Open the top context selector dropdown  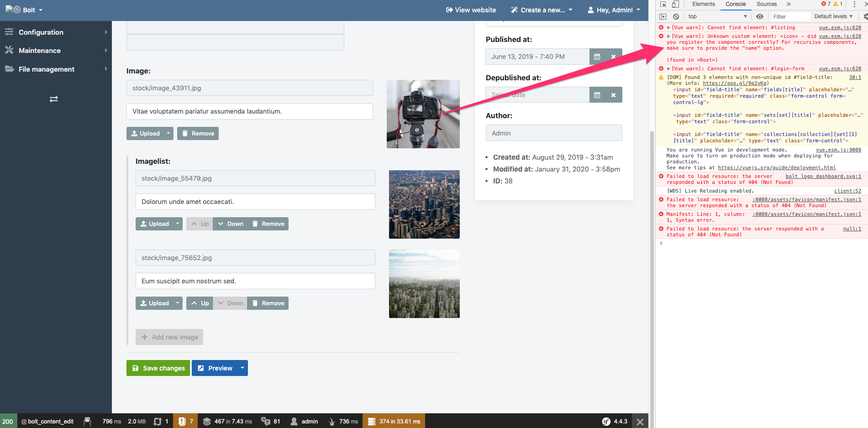(717, 16)
